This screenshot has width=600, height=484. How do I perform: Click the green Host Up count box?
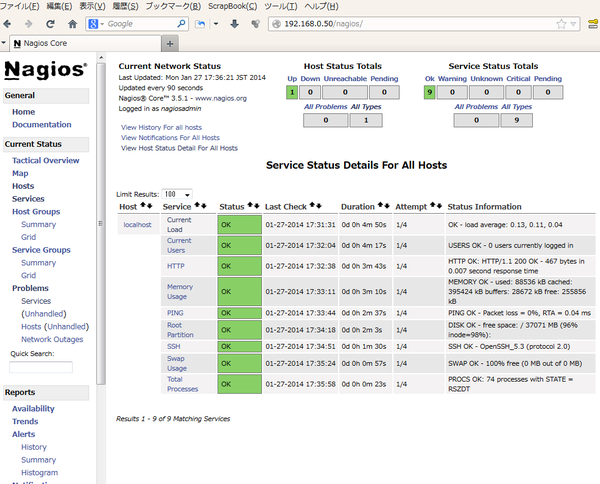tap(292, 92)
